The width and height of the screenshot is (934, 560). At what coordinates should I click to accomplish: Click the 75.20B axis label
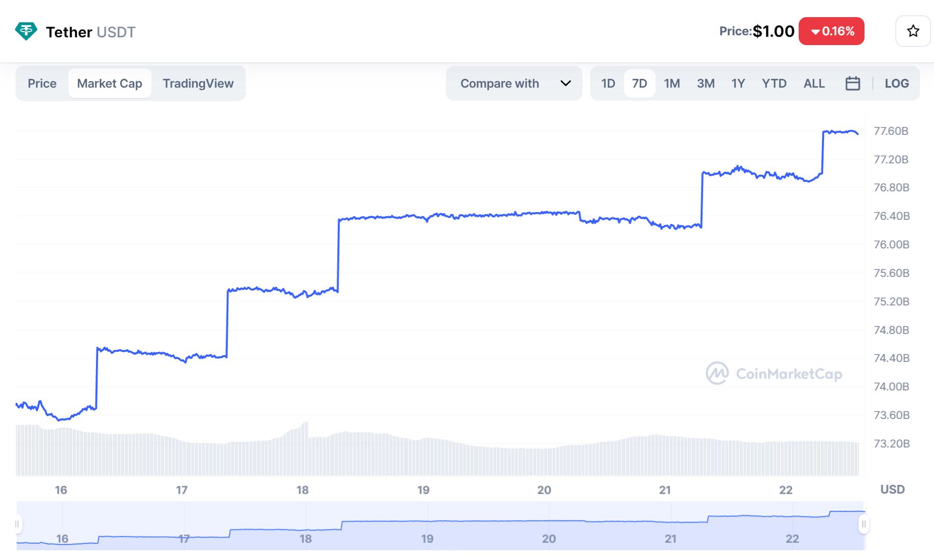pyautogui.click(x=891, y=302)
